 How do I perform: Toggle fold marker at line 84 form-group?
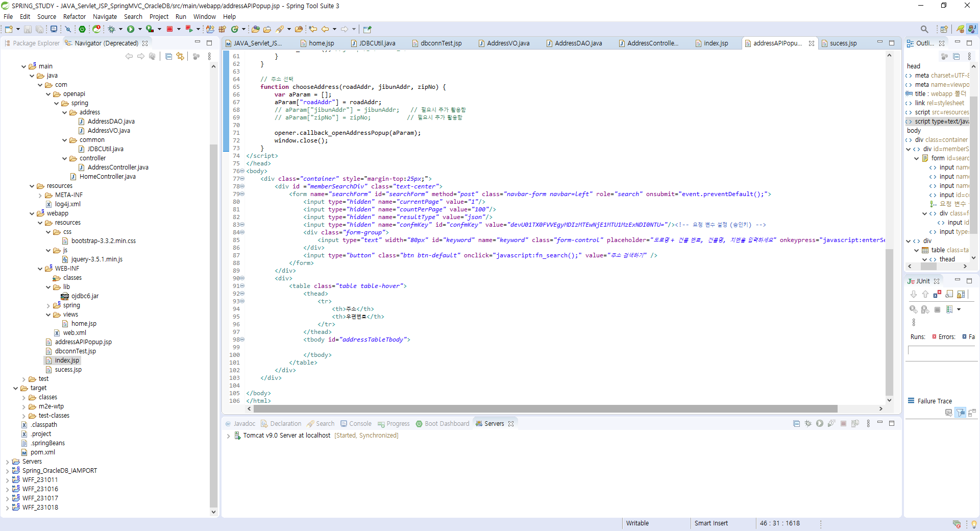pyautogui.click(x=242, y=232)
